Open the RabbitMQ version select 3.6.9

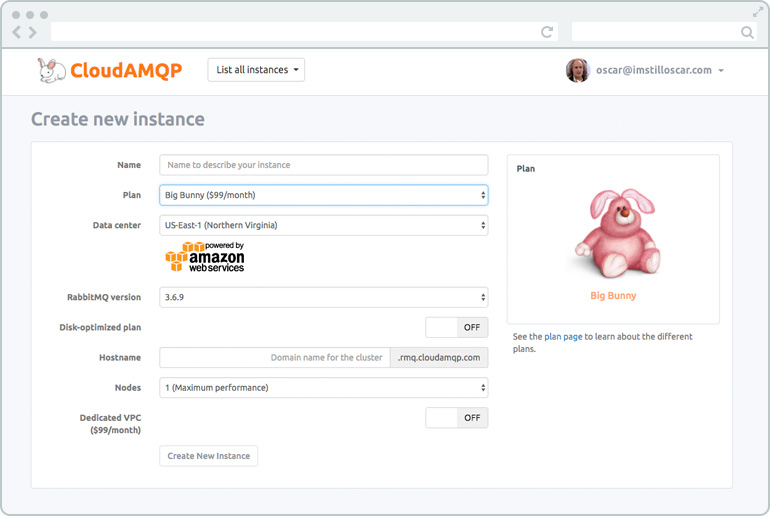coord(324,297)
